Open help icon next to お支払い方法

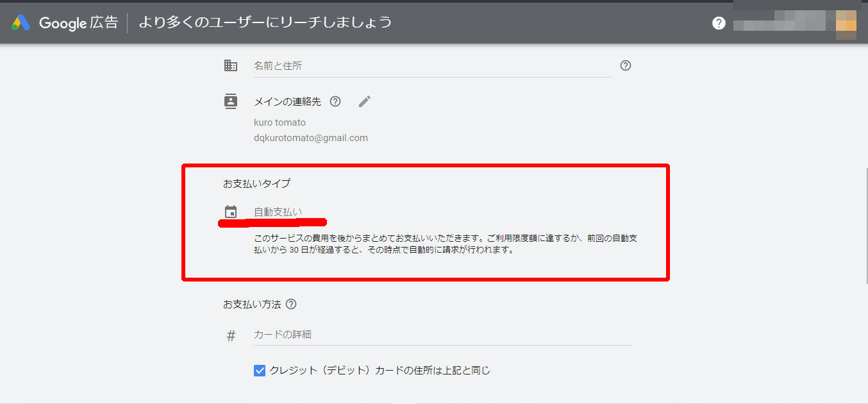pyautogui.click(x=291, y=304)
